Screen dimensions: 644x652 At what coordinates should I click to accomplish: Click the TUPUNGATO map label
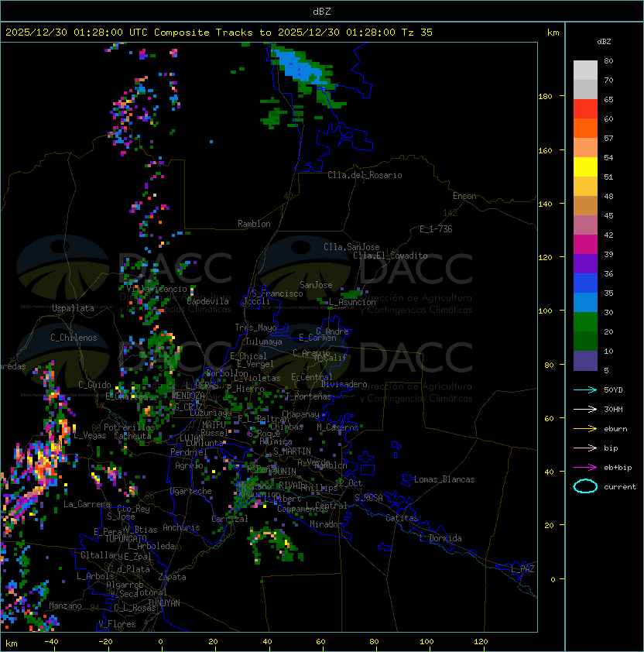126,538
